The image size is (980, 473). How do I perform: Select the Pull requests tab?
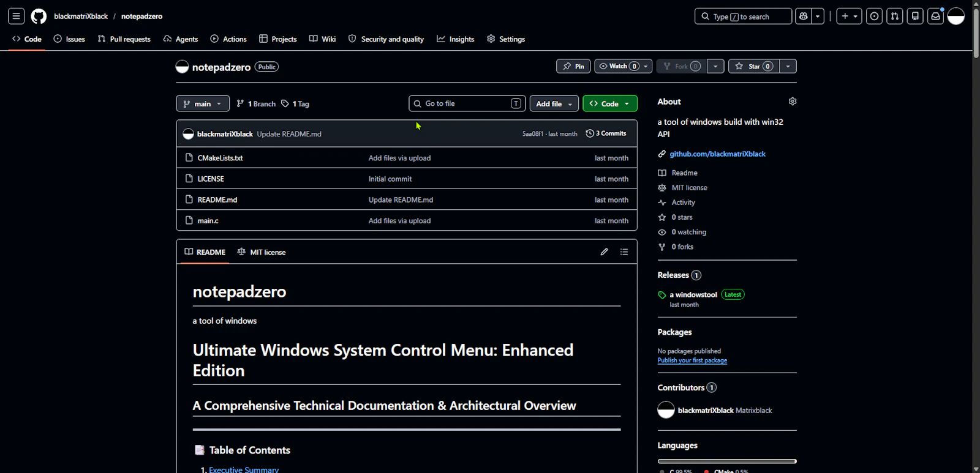pos(124,39)
